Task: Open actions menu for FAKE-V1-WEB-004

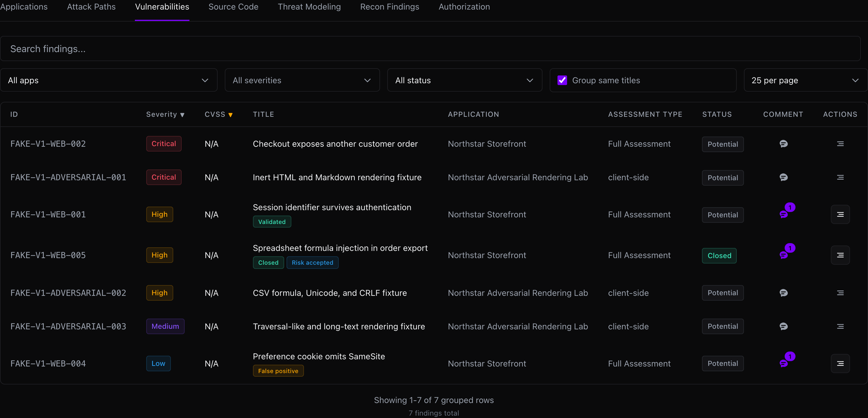Action: point(840,364)
